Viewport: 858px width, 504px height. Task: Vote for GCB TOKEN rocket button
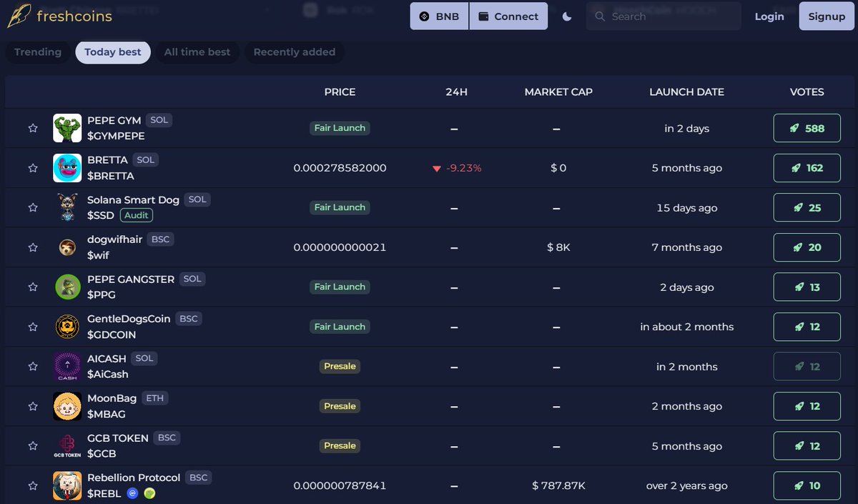(x=807, y=446)
